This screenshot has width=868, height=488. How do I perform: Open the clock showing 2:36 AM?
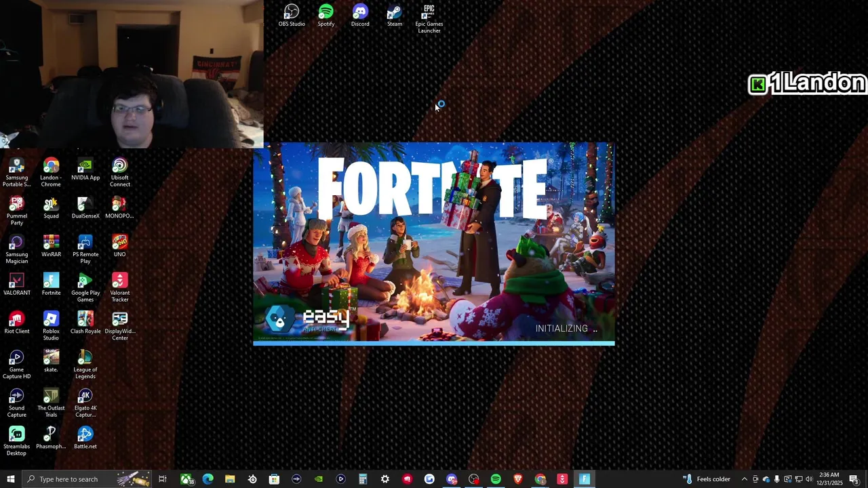tap(830, 479)
